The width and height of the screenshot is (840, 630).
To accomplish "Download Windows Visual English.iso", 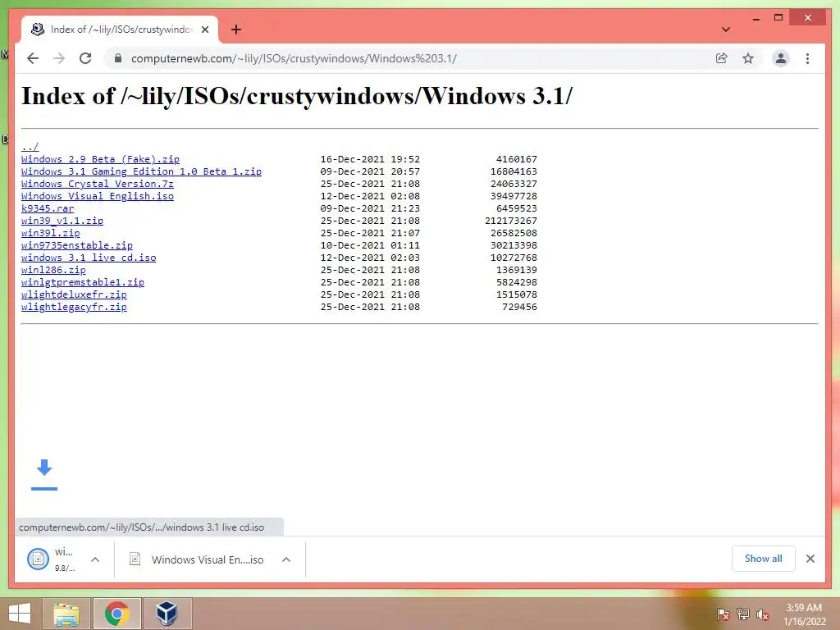I will point(98,196).
